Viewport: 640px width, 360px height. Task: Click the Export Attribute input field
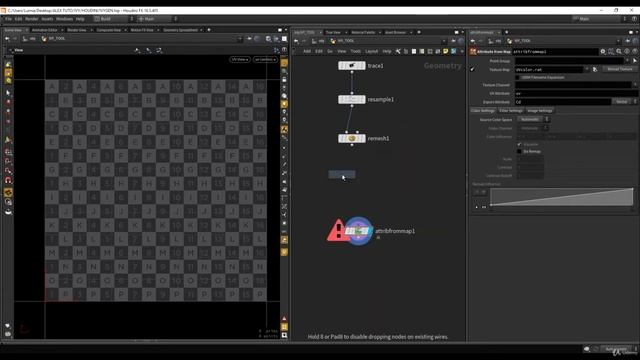(x=562, y=102)
